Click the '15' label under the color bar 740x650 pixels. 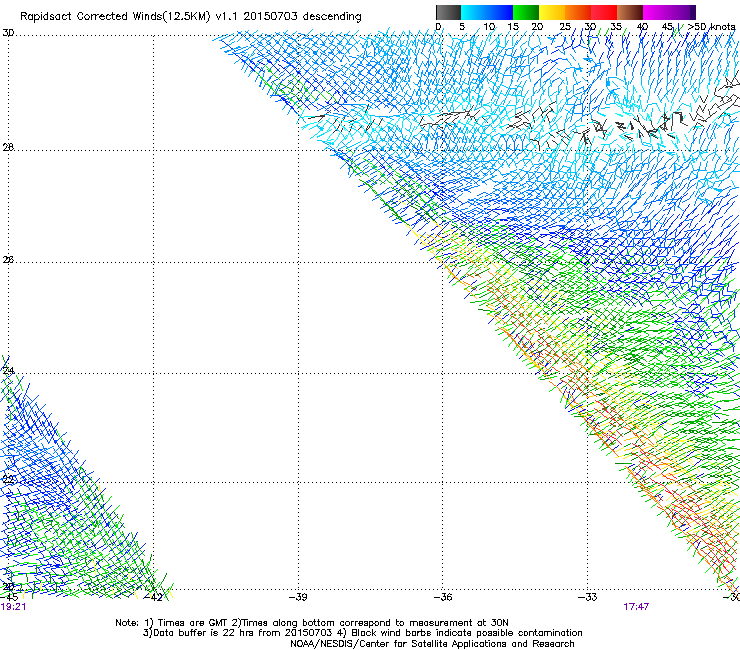click(x=513, y=27)
